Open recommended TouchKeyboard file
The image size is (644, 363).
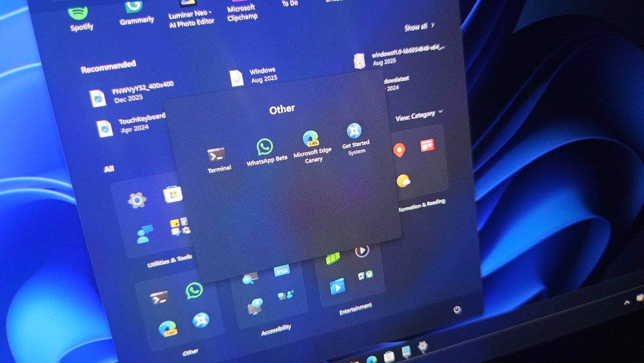click(x=130, y=125)
